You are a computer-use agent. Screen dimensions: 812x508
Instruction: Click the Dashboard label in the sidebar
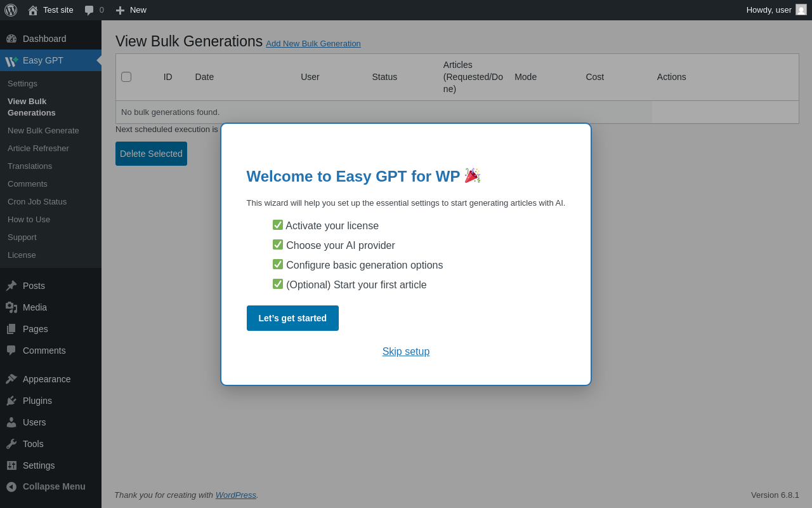pos(44,39)
